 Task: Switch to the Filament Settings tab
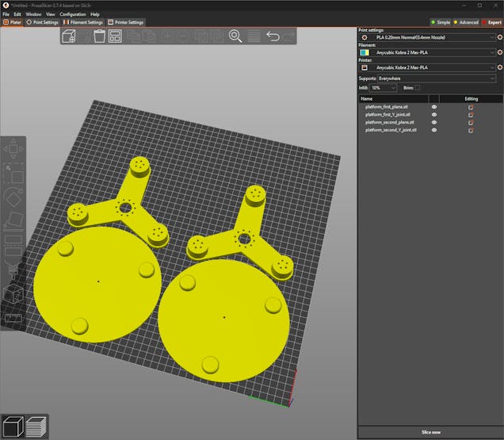[82, 22]
